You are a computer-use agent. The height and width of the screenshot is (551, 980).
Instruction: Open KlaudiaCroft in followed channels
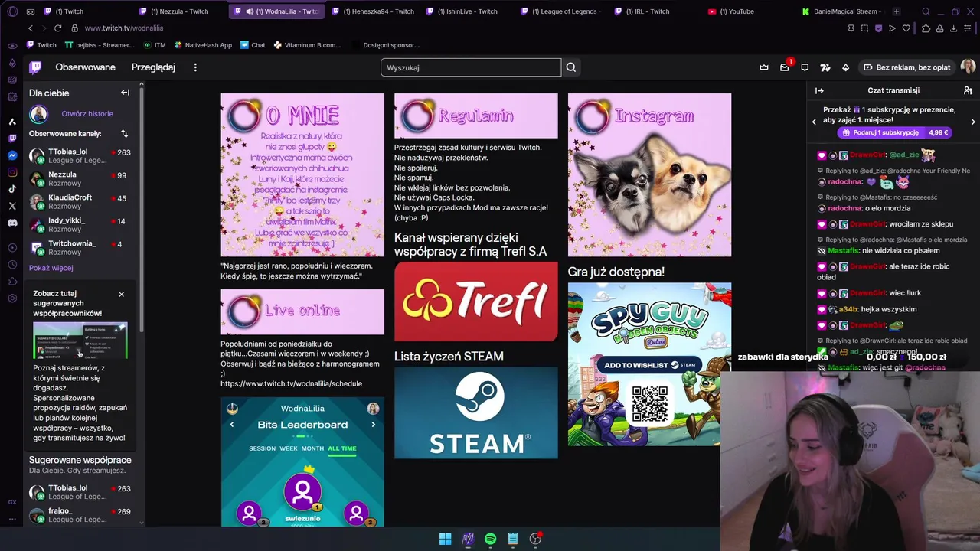pos(80,202)
